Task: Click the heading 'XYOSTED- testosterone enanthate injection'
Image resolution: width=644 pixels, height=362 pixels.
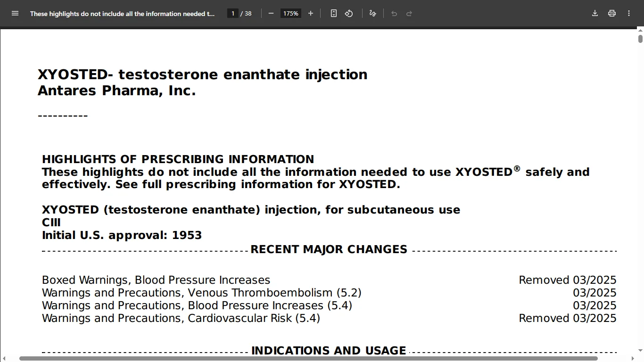Action: [x=203, y=74]
